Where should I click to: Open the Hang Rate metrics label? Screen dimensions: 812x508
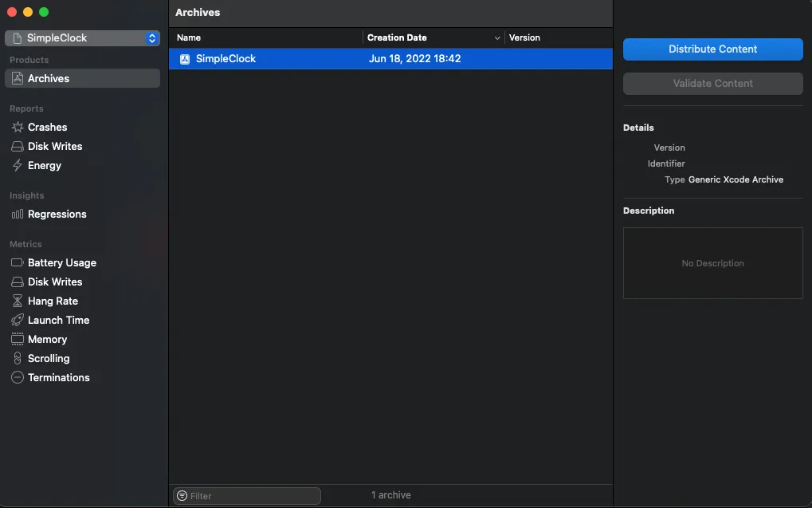point(53,301)
